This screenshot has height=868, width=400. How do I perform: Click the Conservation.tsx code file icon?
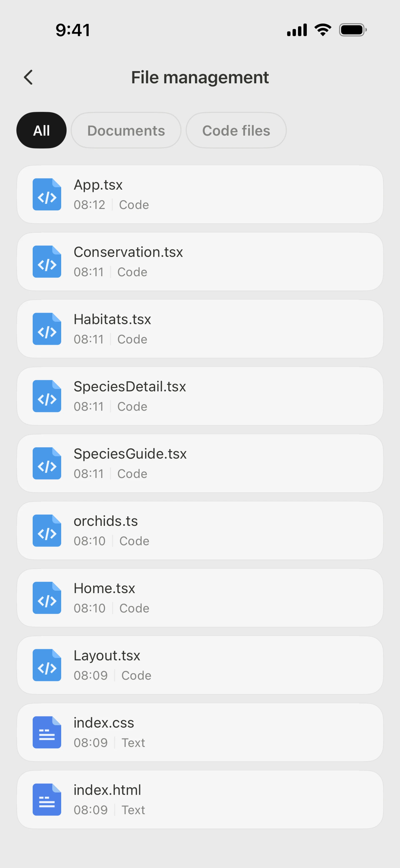tap(47, 262)
